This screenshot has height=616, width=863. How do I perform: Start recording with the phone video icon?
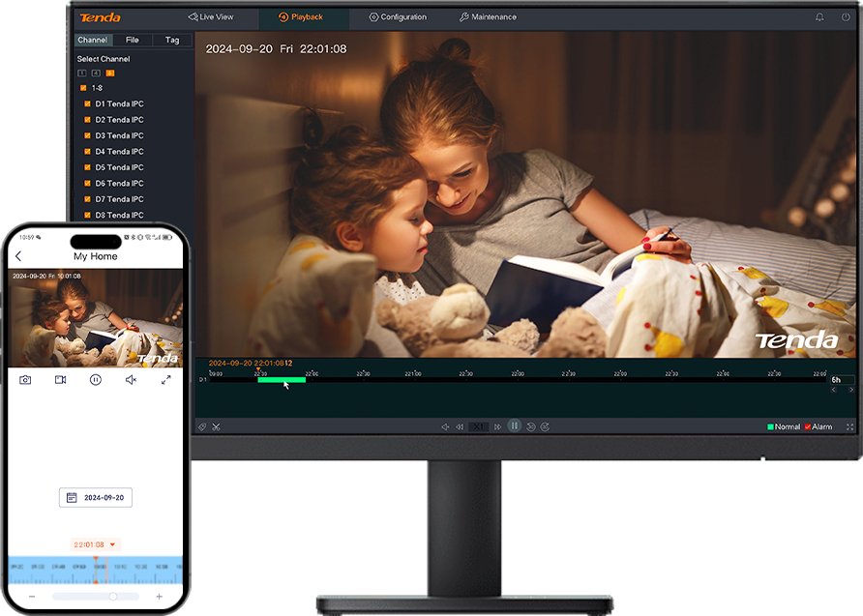coord(61,379)
